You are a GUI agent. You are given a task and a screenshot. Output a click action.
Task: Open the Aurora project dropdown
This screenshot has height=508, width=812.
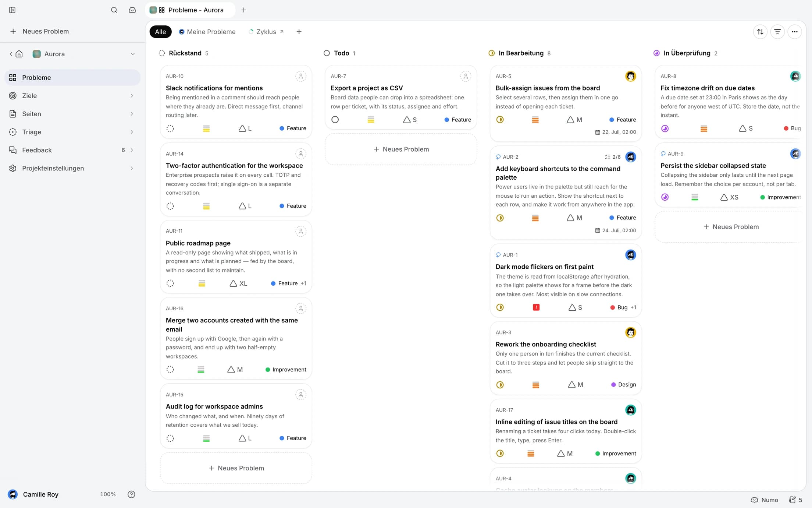tap(85, 54)
